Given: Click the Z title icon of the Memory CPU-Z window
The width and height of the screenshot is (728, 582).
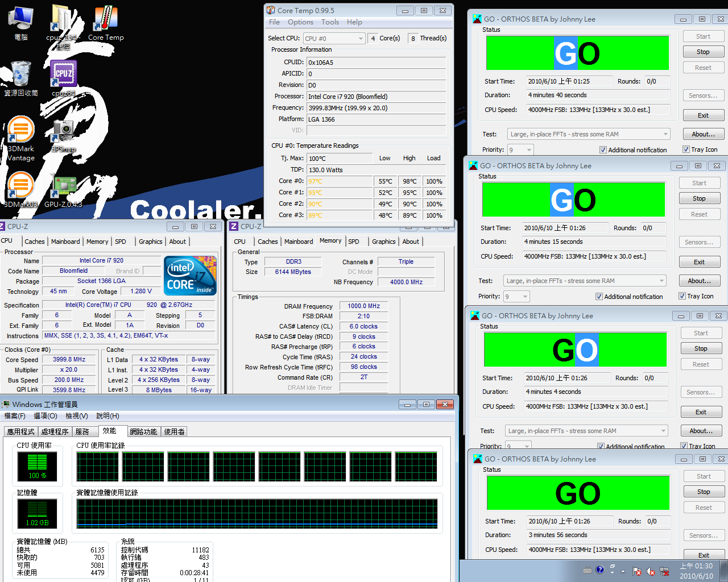Looking at the screenshot, I should pos(234,226).
